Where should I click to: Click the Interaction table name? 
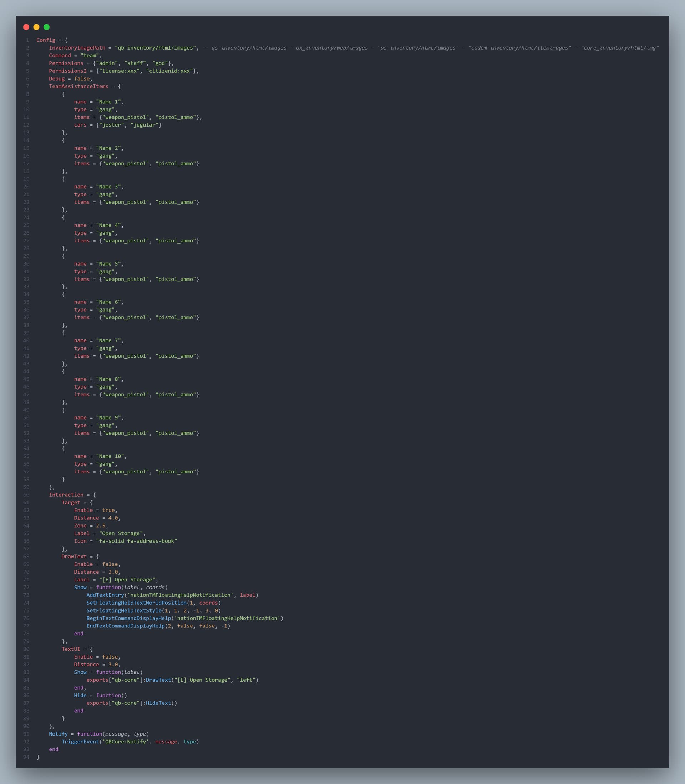[66, 495]
